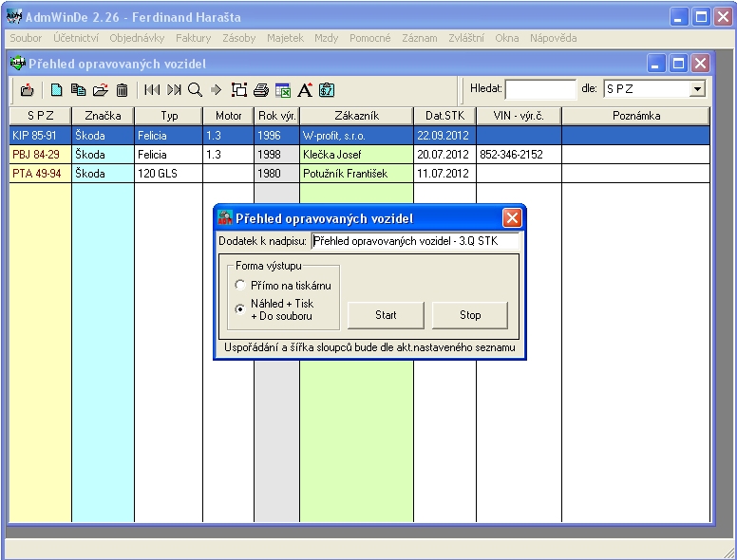Open the Nápověda menu

pyautogui.click(x=553, y=38)
